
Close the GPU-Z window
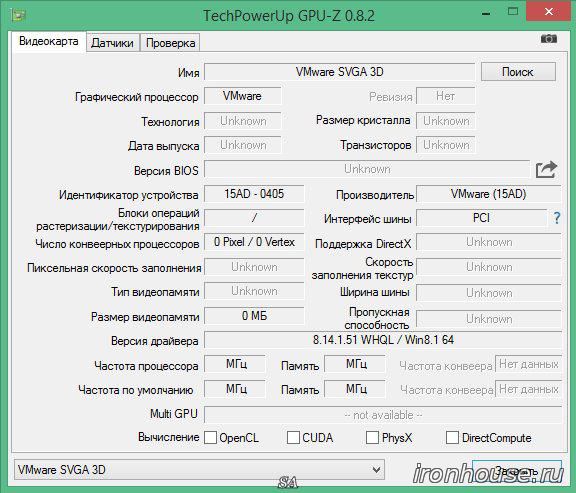tap(549, 12)
